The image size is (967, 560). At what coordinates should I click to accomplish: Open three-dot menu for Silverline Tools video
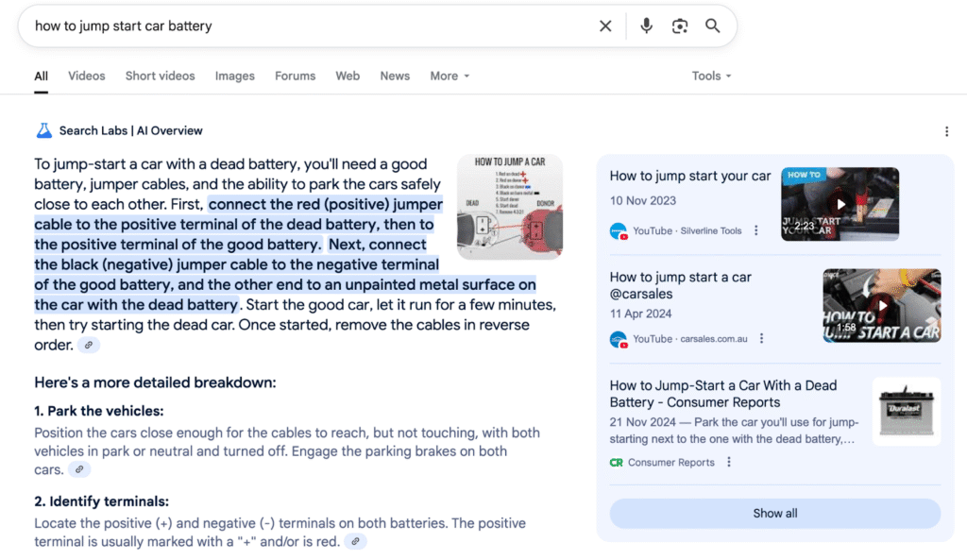(x=755, y=230)
